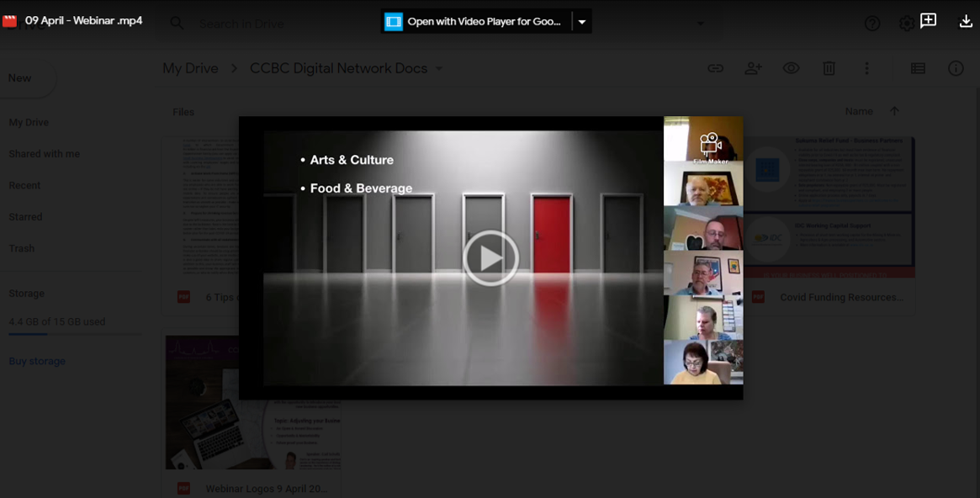Open the help question mark icon
The height and width of the screenshot is (498, 980).
click(x=872, y=24)
